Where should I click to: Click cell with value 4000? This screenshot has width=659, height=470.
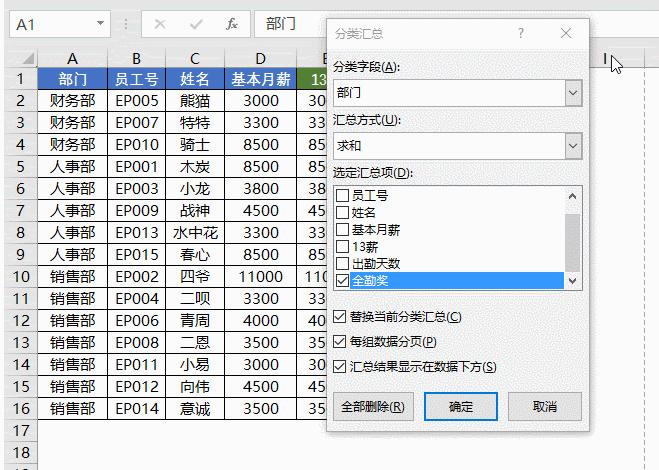coord(261,321)
